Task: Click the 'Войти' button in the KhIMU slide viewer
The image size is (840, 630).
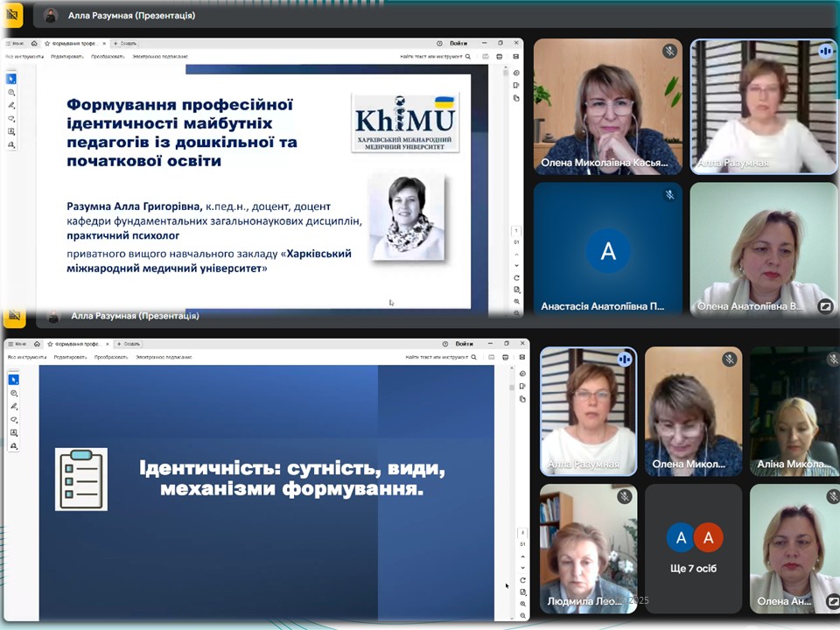Action: [x=458, y=43]
